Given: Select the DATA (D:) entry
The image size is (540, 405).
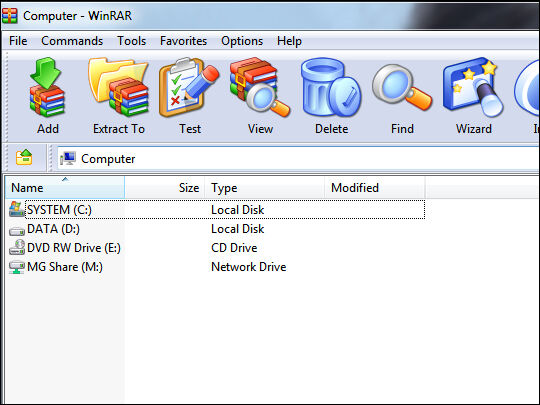Looking at the screenshot, I should click(x=53, y=229).
